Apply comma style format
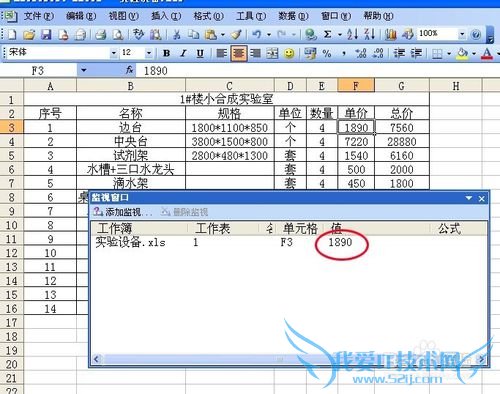The width and height of the screenshot is (500, 394). tap(344, 53)
